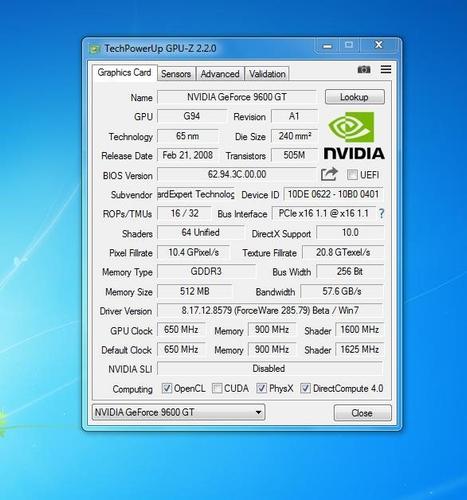Click the GPU Clock row Memory 900 MHz field
The height and width of the screenshot is (500, 467).
pyautogui.click(x=272, y=330)
